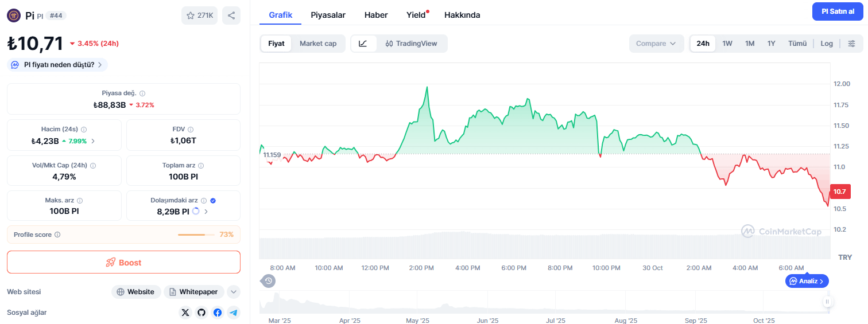Click the #44 rank badge
The width and height of the screenshot is (868, 324).
tap(56, 15)
